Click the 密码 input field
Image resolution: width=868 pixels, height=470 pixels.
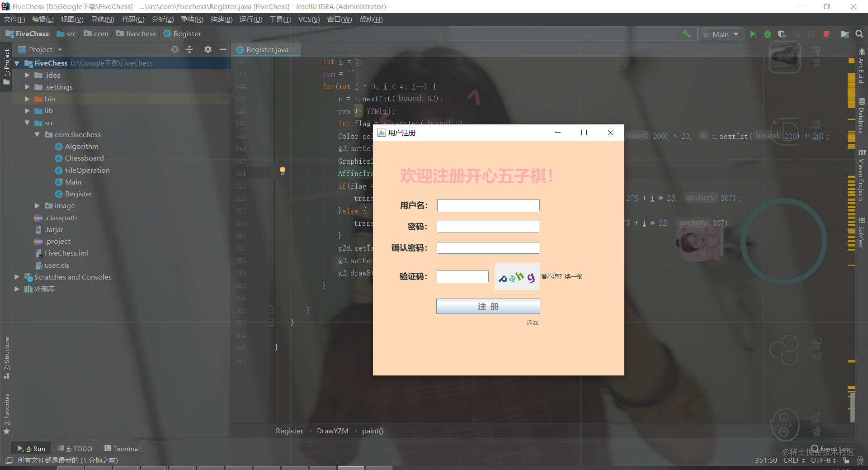pyautogui.click(x=488, y=227)
